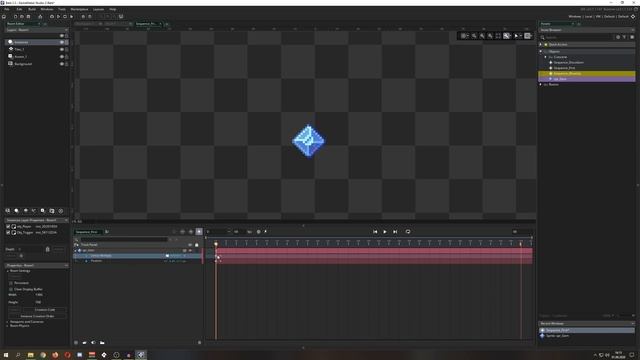
Task: Click the Clean build icon after Stop
Action: pyautogui.click(x=71, y=16)
